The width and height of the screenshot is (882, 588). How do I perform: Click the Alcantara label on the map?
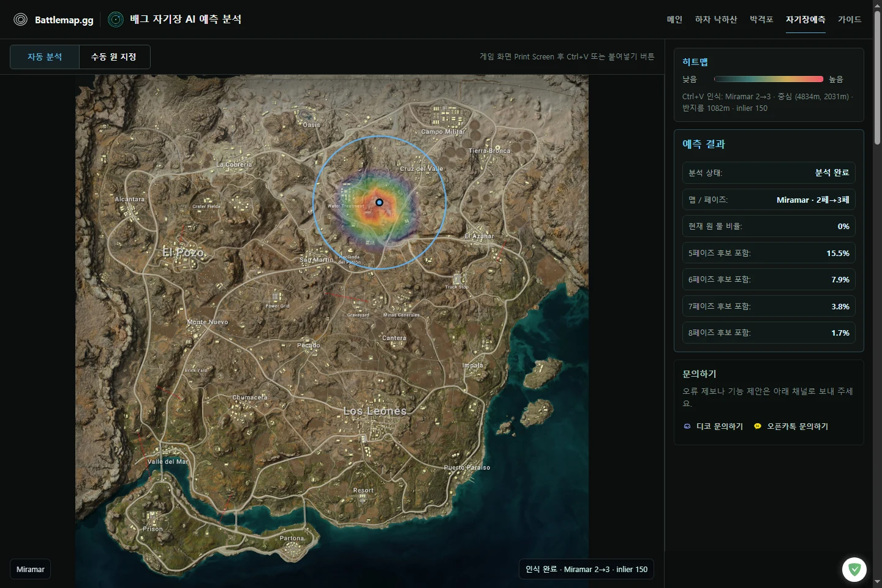[x=130, y=199]
